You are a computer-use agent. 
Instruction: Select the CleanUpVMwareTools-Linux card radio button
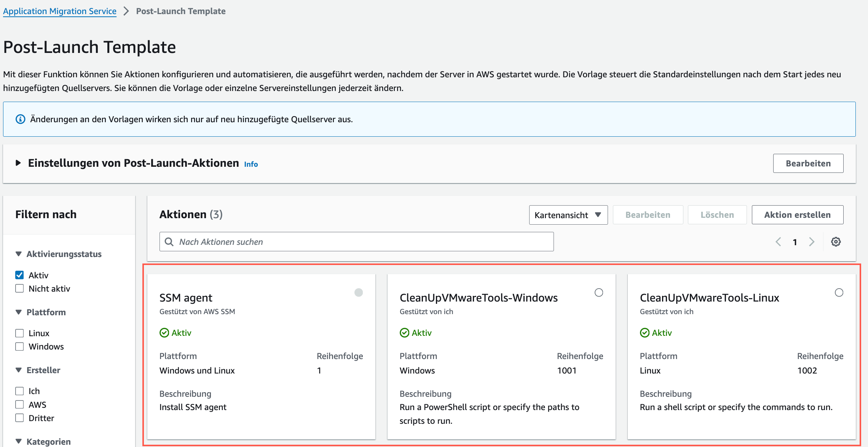tap(839, 292)
